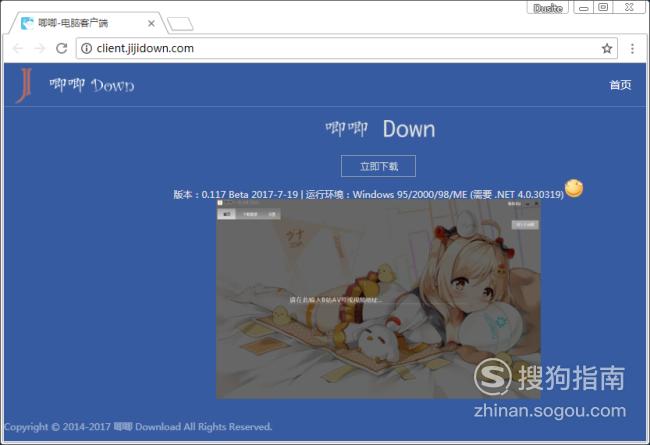This screenshot has height=445, width=650.
Task: Click the Dusite profile button in title bar
Action: tap(548, 8)
